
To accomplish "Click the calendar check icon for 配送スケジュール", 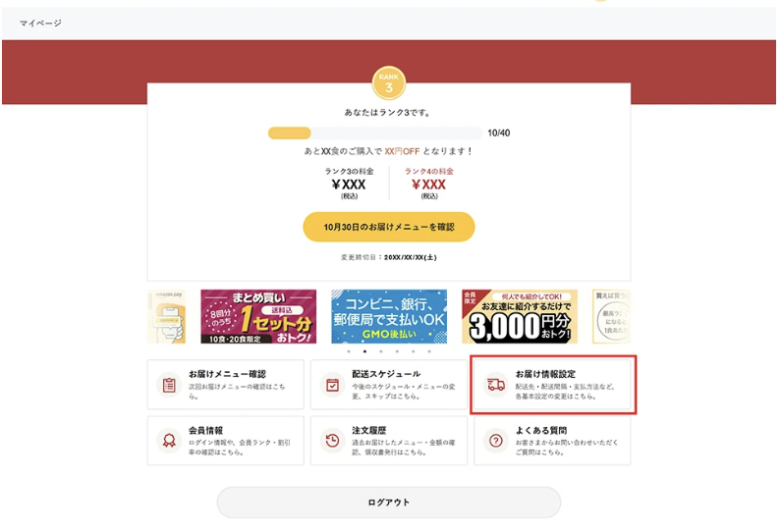I will [x=333, y=385].
